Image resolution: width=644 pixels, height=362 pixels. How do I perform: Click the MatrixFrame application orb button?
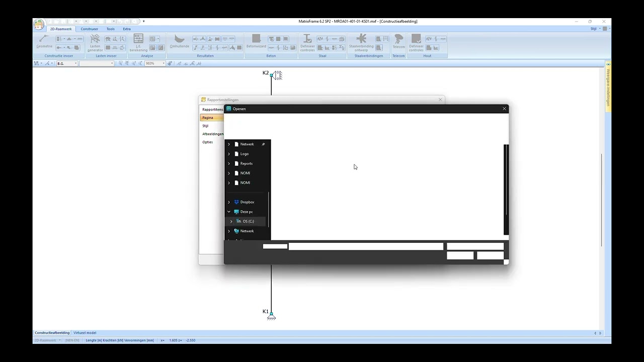pos(39,24)
